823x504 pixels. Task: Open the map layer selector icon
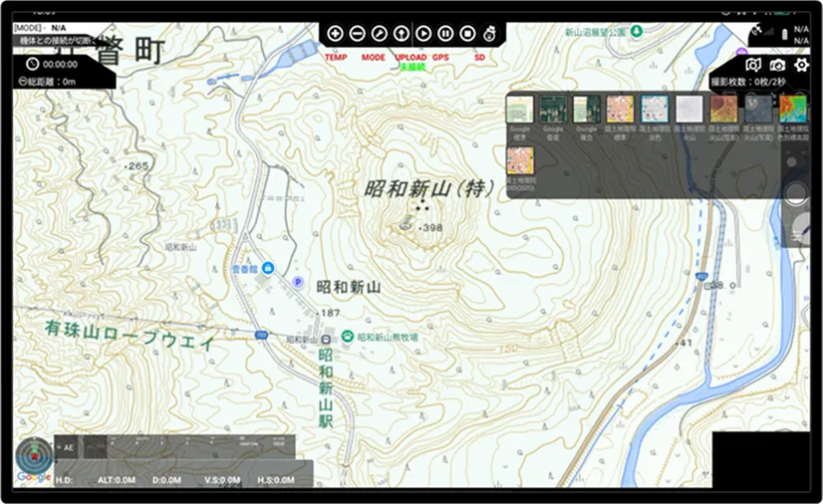(x=753, y=65)
